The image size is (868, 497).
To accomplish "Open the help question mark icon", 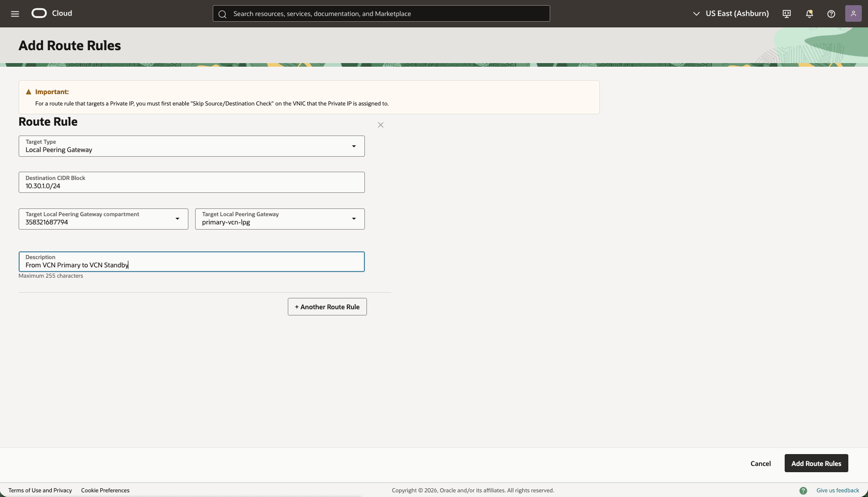I will pyautogui.click(x=831, y=13).
